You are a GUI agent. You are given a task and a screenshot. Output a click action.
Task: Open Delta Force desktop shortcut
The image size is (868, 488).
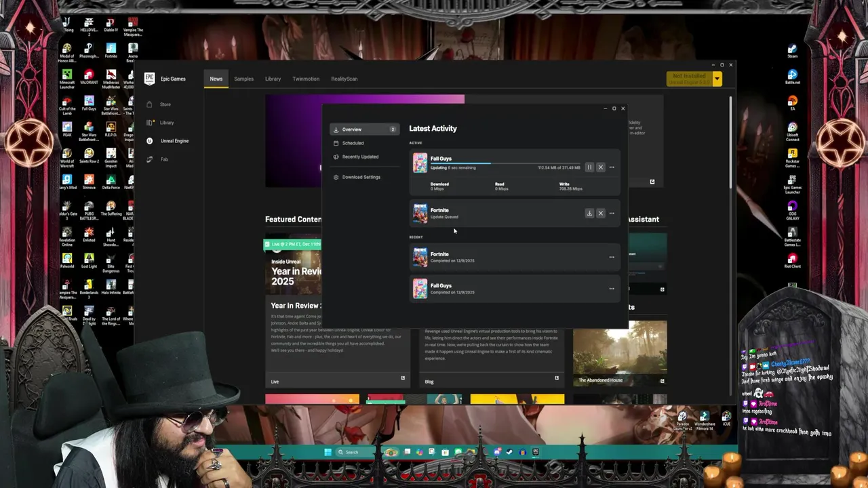tap(110, 183)
